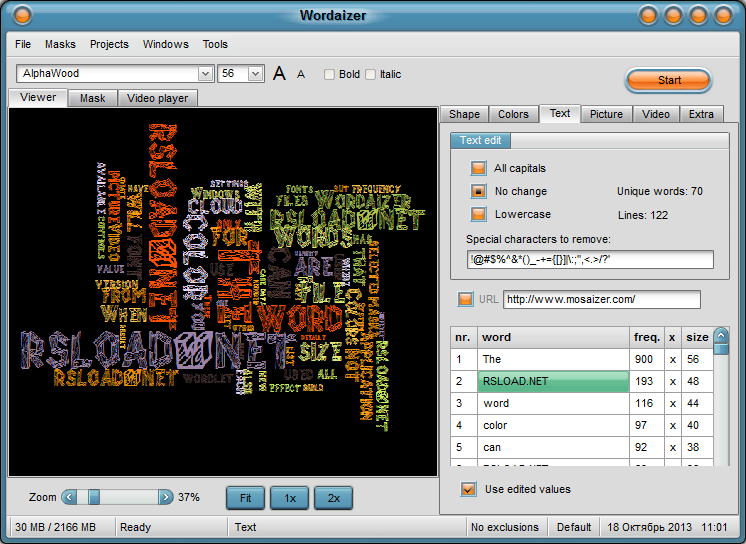This screenshot has height=544, width=746.
Task: Set zoom with the 1x button
Action: pos(290,498)
